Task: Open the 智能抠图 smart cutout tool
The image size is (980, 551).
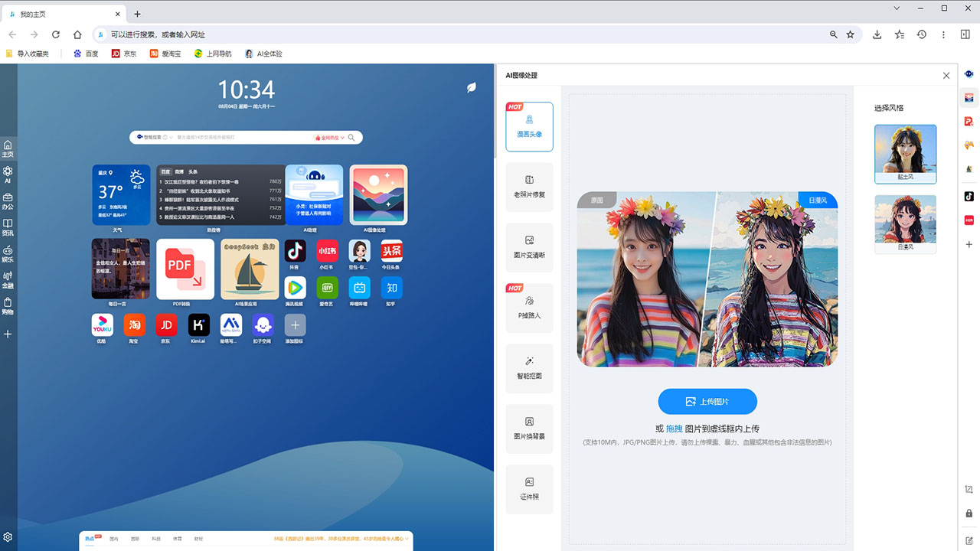Action: click(529, 368)
